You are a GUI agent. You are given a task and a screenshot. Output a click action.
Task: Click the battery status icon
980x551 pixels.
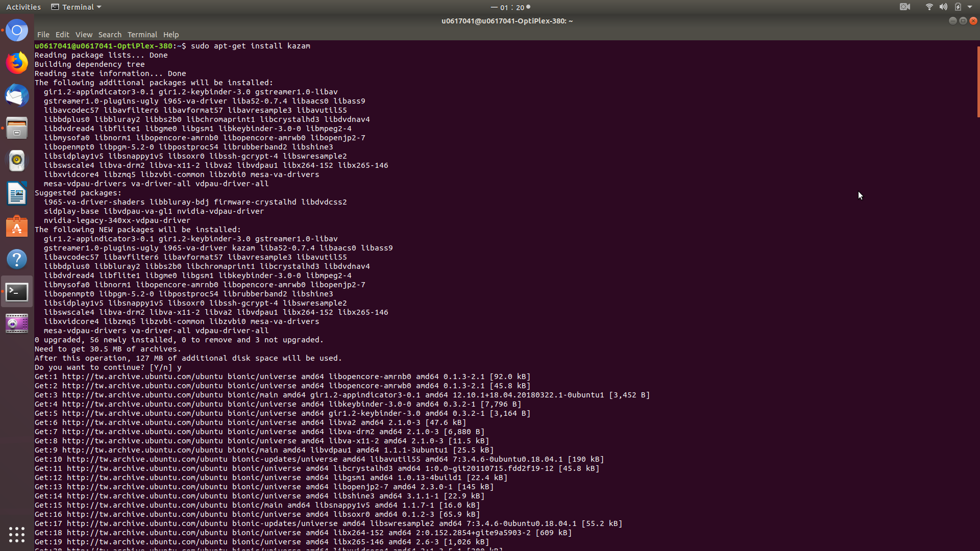coord(958,7)
